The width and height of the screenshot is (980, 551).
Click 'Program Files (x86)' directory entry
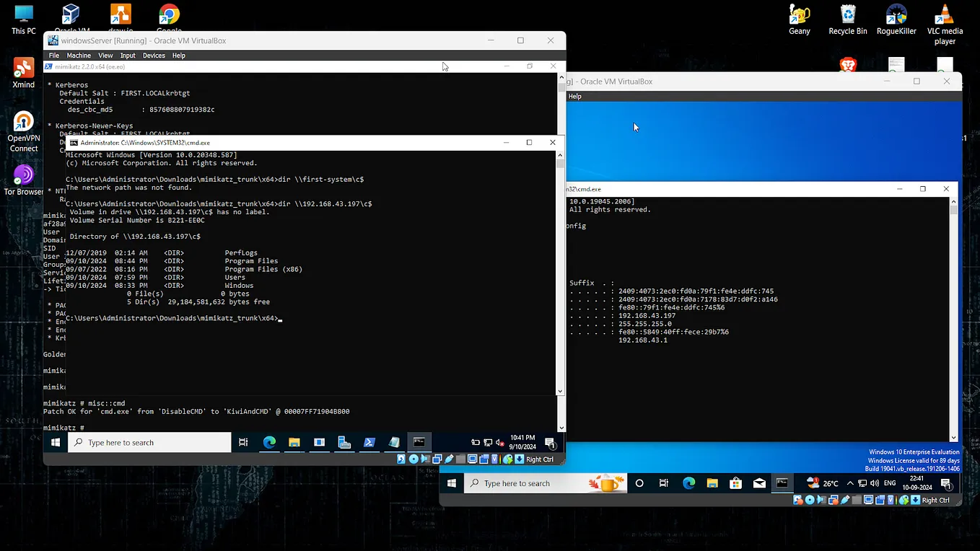(x=263, y=269)
